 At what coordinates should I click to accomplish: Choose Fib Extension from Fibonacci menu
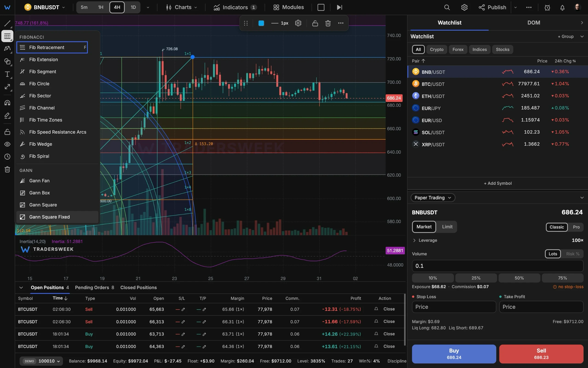click(x=57, y=60)
